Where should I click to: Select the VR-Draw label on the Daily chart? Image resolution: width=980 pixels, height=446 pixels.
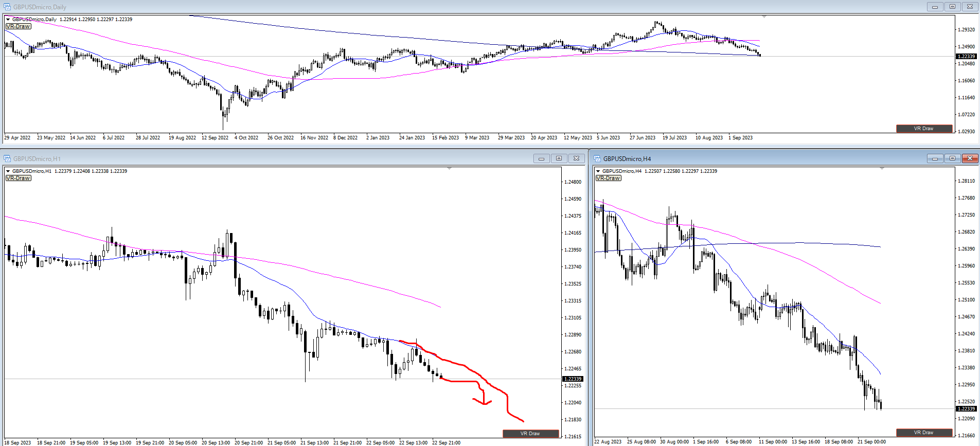19,26
